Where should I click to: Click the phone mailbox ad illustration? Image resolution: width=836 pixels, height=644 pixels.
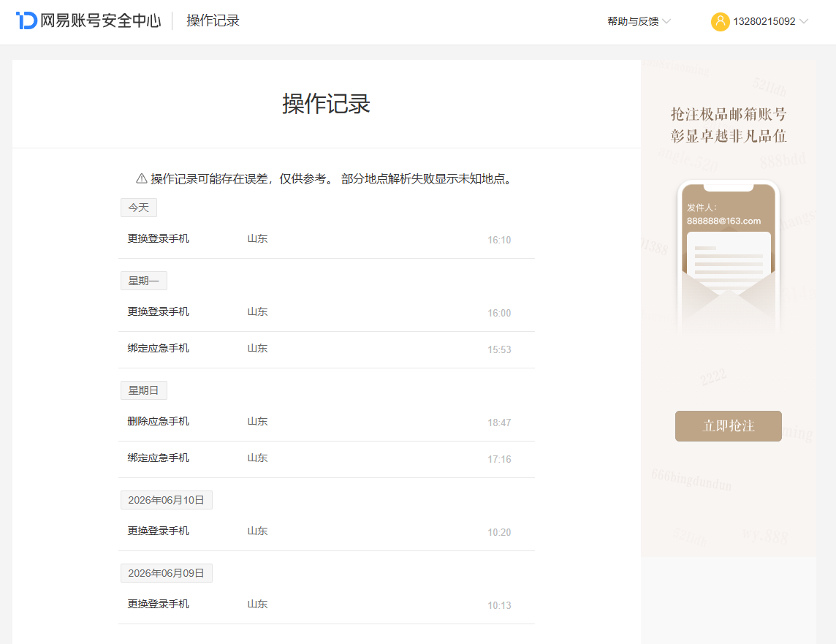tap(729, 257)
